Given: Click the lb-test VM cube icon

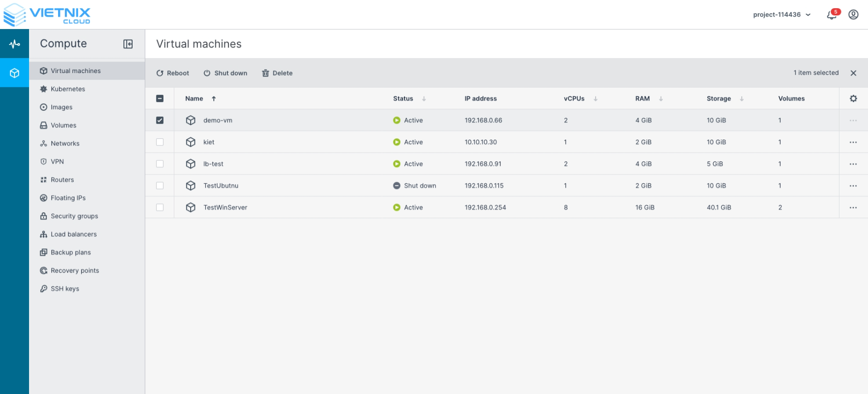Looking at the screenshot, I should point(191,164).
